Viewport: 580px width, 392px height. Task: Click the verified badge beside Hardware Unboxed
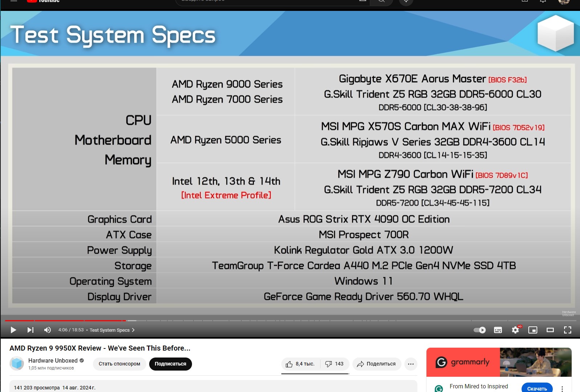point(82,360)
